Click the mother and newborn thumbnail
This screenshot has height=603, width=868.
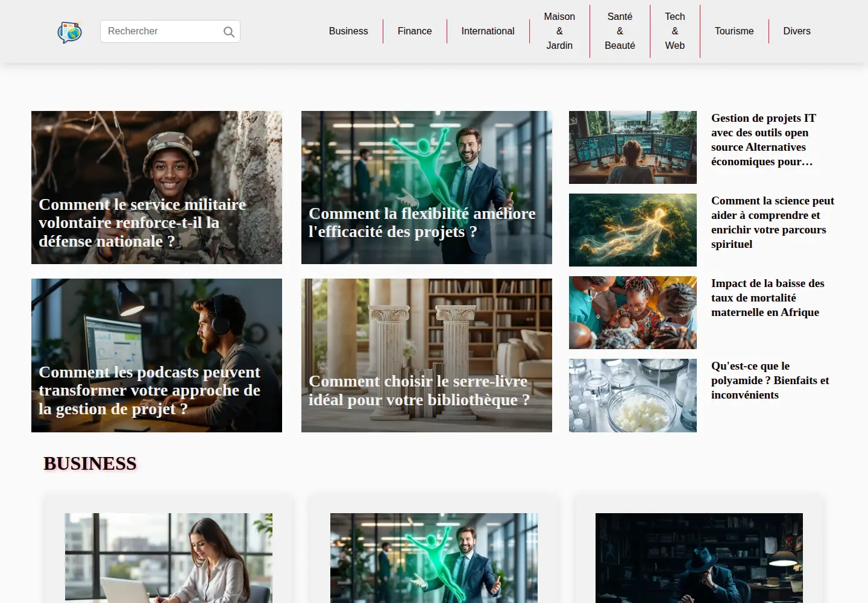[x=633, y=312]
